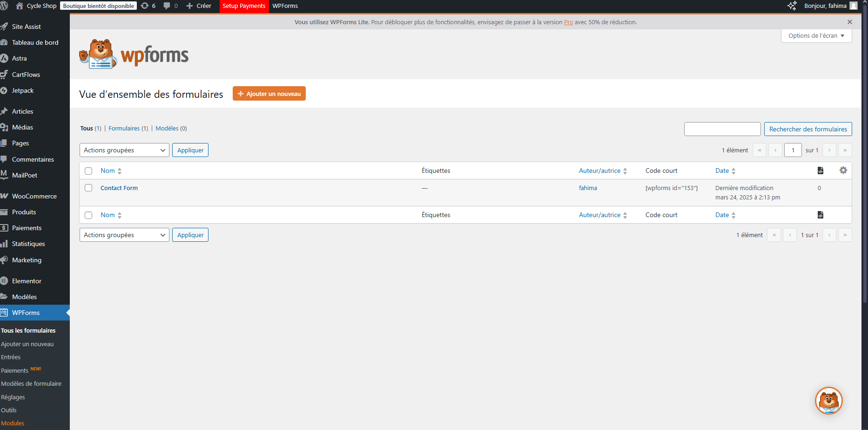The image size is (868, 430).
Task: Sort by Nom in table header
Action: coord(111,171)
